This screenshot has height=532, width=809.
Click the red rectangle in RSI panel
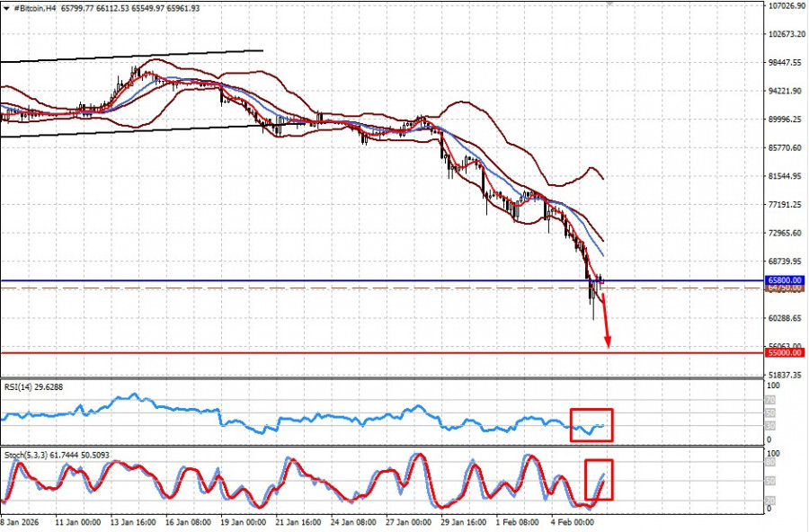(591, 424)
